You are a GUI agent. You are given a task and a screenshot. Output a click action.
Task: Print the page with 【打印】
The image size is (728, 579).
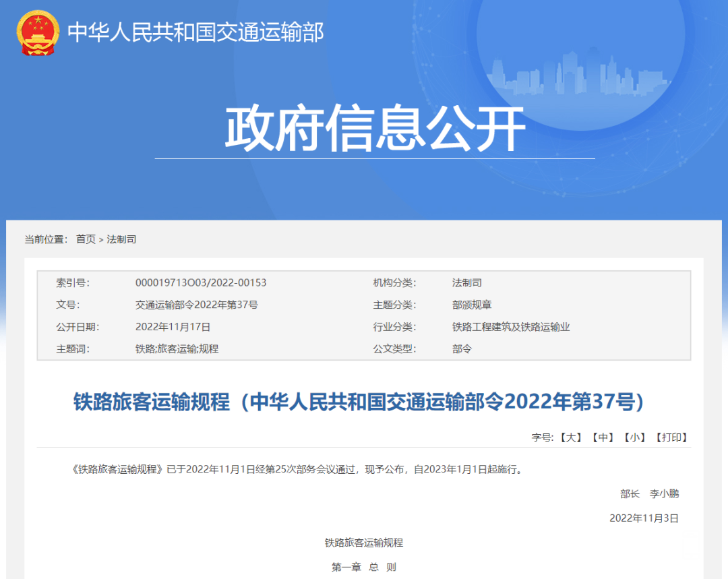pos(671,437)
